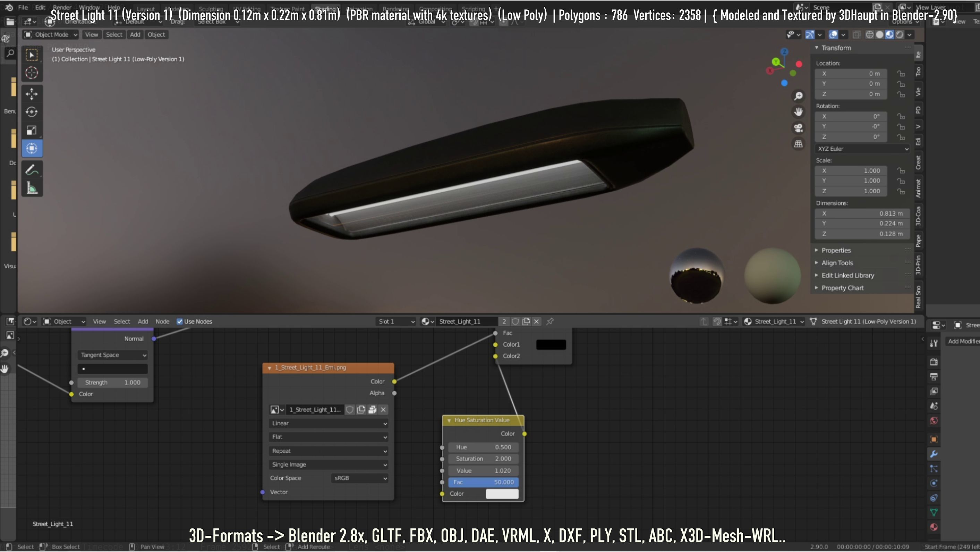Viewport: 980px width, 552px height.
Task: Toggle X-ray display
Action: (x=856, y=35)
